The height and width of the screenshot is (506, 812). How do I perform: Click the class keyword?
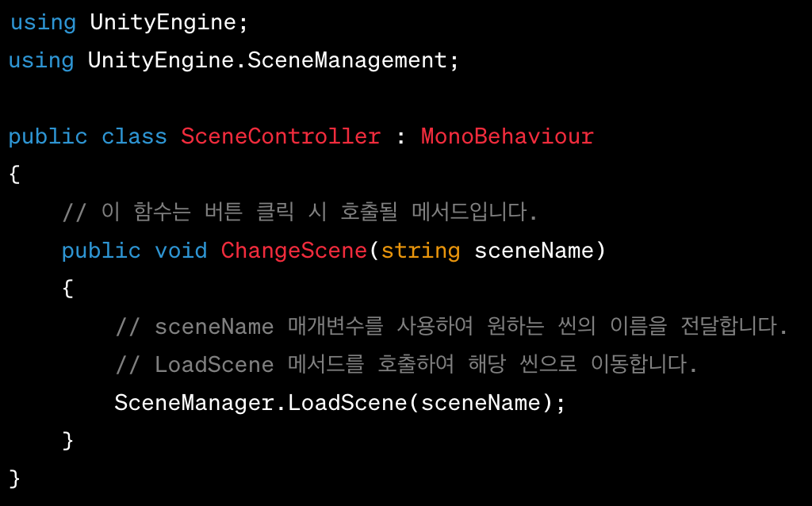134,136
